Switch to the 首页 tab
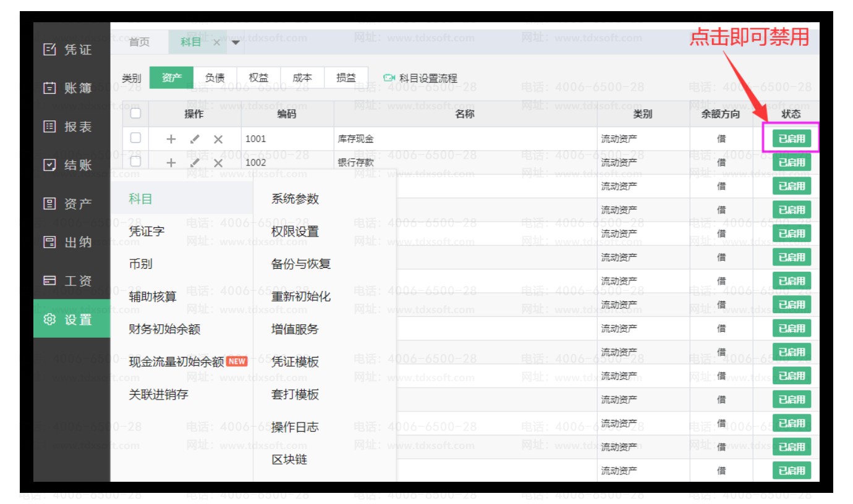Image resolution: width=853 pixels, height=504 pixels. 139,42
